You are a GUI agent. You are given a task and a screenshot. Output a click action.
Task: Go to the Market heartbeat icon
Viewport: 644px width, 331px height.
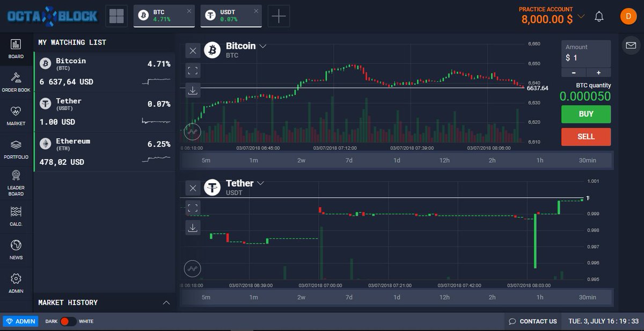tap(16, 111)
